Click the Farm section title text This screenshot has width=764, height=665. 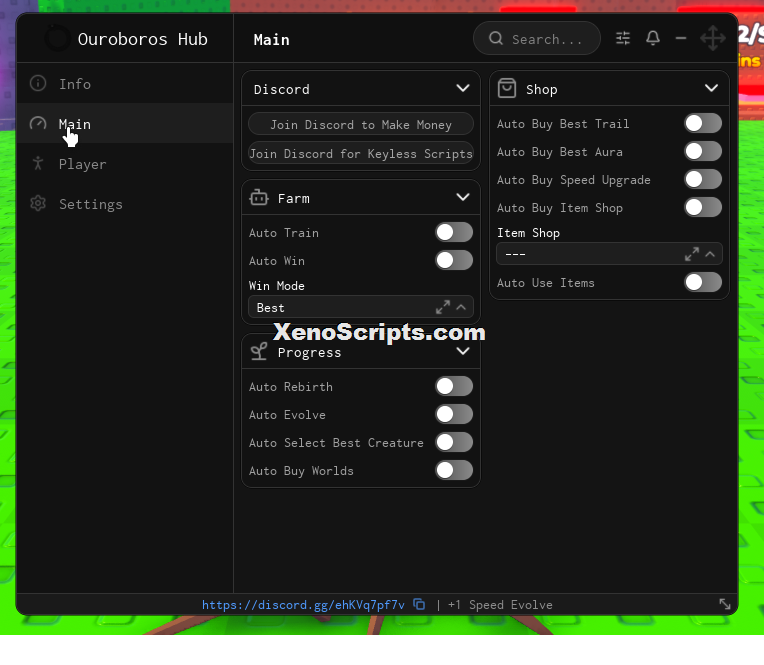(x=293, y=198)
